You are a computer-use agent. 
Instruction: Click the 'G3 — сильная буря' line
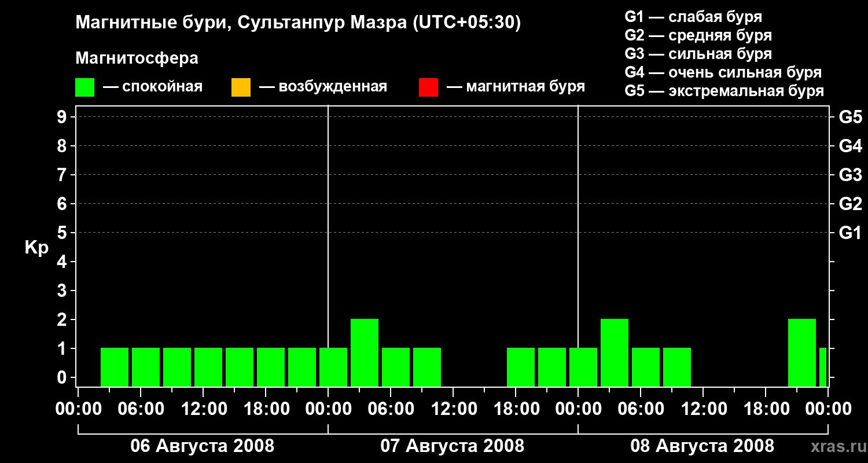tap(698, 54)
